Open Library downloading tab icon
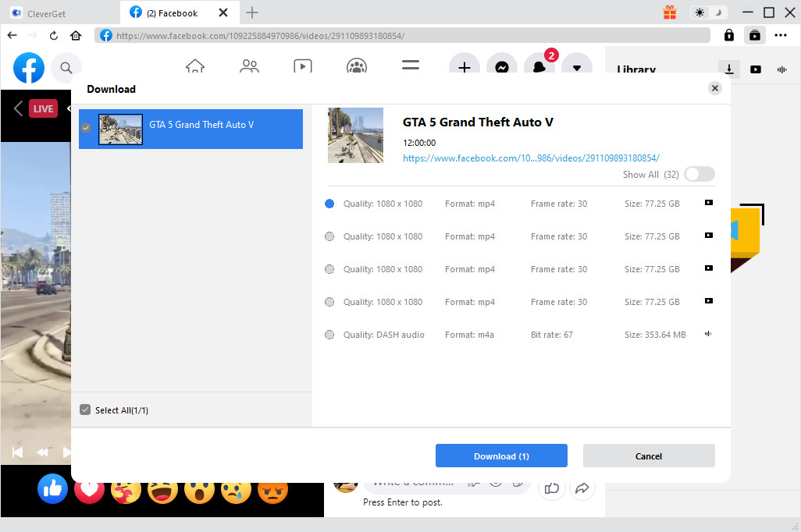 [729, 69]
